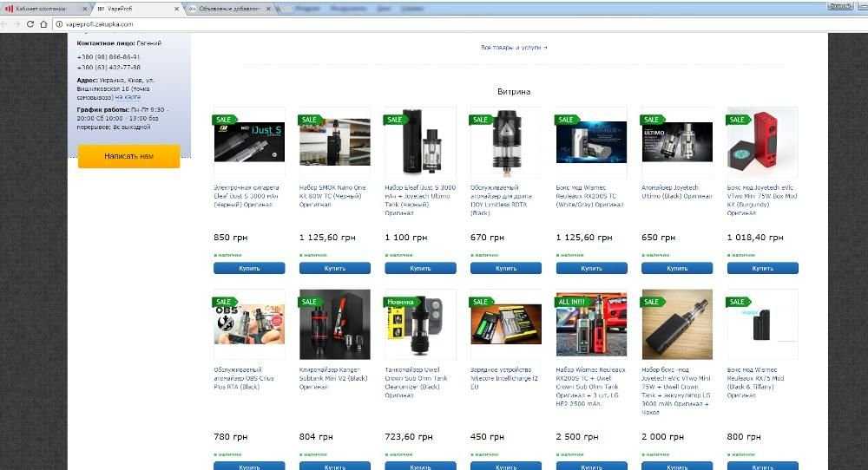Open Joyetech Ultimo atomizer image
The width and height of the screenshot is (868, 470).
point(677,142)
